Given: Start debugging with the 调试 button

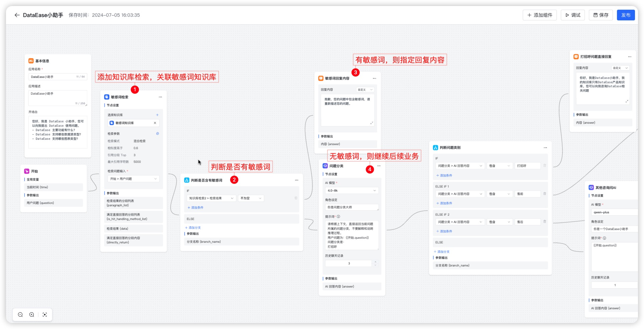Looking at the screenshot, I should 573,15.
